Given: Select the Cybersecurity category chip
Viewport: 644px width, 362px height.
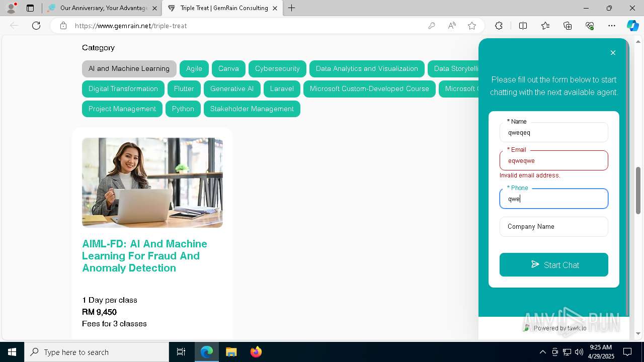Looking at the screenshot, I should pyautogui.click(x=277, y=69).
